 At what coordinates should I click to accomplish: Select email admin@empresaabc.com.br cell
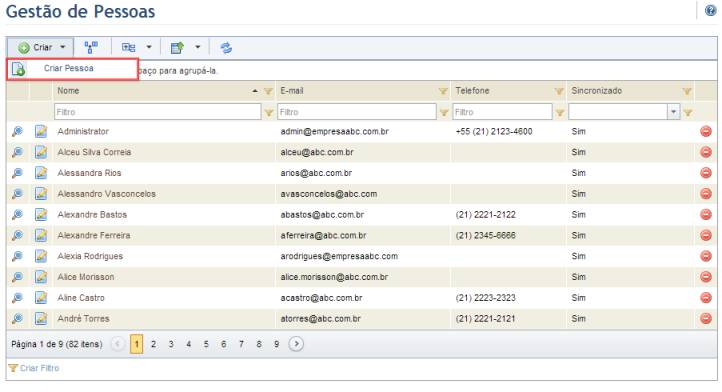[334, 132]
